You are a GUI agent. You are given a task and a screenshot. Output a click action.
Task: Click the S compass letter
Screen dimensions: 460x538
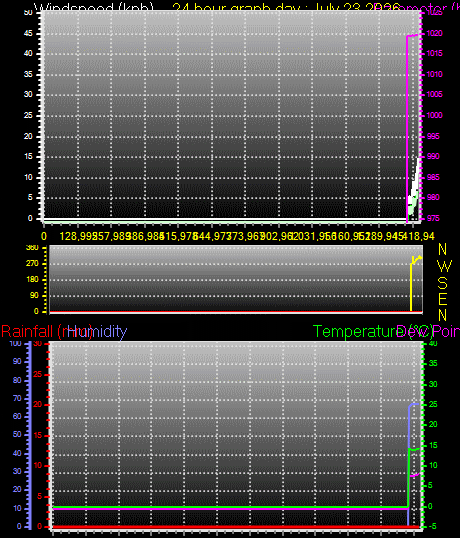(443, 283)
